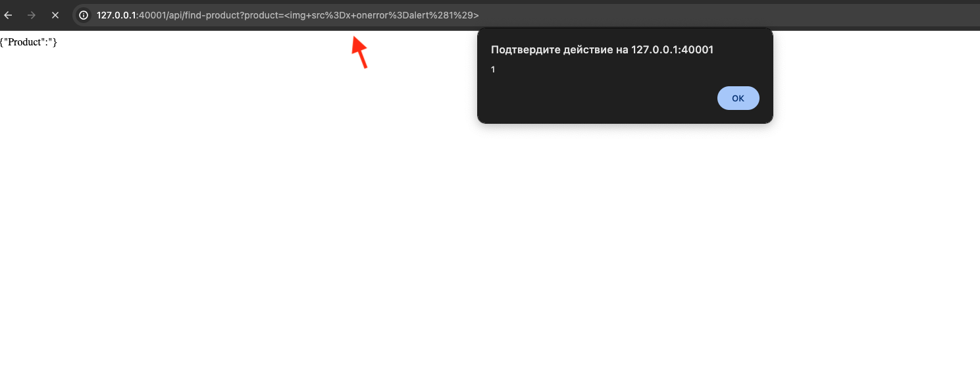Image resolution: width=980 pixels, height=372 pixels.
Task: Stop page loading with the X icon
Action: point(55,14)
